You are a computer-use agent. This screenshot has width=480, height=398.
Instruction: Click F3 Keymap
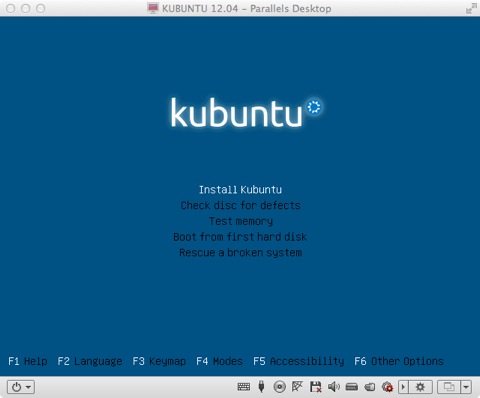coord(159,361)
